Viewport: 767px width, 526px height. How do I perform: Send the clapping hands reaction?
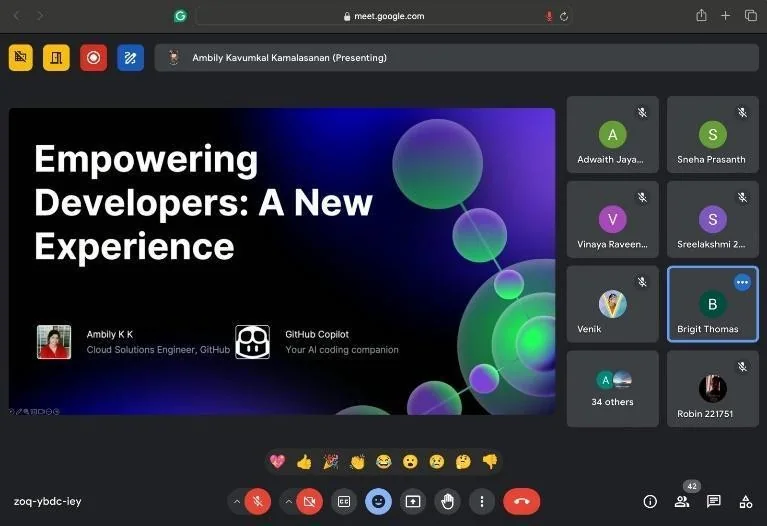click(x=357, y=461)
